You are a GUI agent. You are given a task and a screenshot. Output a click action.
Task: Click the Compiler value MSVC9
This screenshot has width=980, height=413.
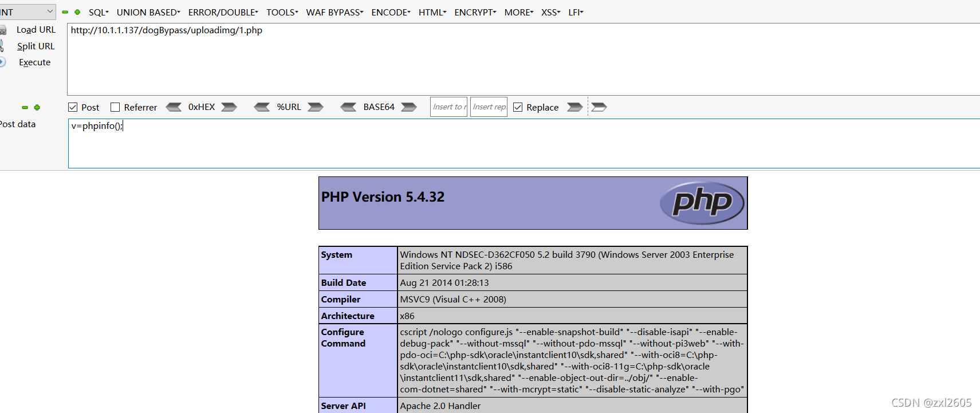[x=453, y=300]
